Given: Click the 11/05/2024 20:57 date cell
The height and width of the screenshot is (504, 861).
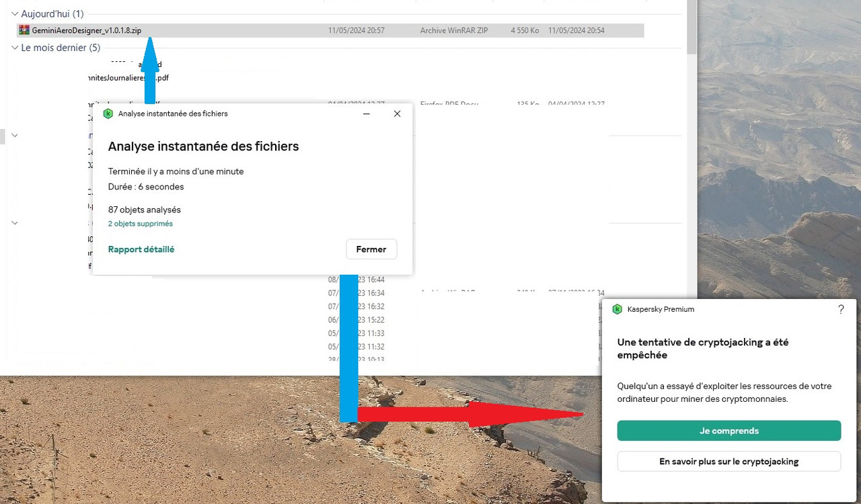Looking at the screenshot, I should click(x=356, y=30).
